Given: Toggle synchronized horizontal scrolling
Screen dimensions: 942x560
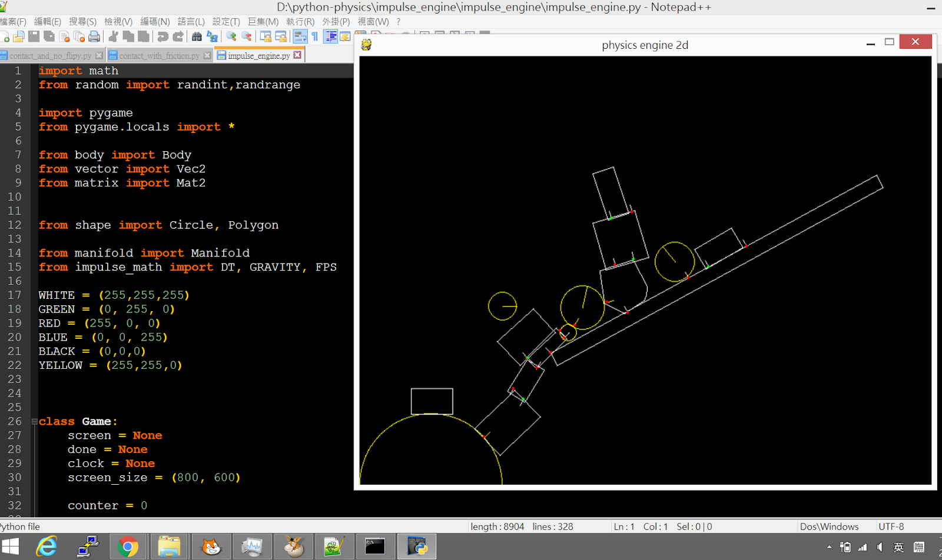Looking at the screenshot, I should point(281,37).
